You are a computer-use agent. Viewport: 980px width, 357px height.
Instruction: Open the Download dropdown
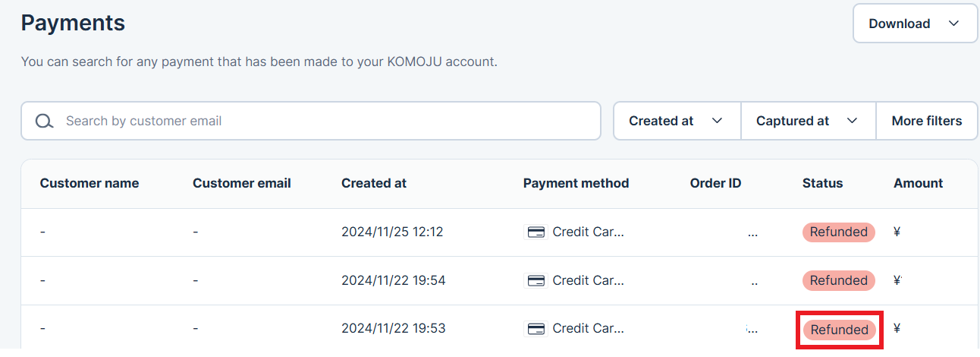[x=915, y=24]
